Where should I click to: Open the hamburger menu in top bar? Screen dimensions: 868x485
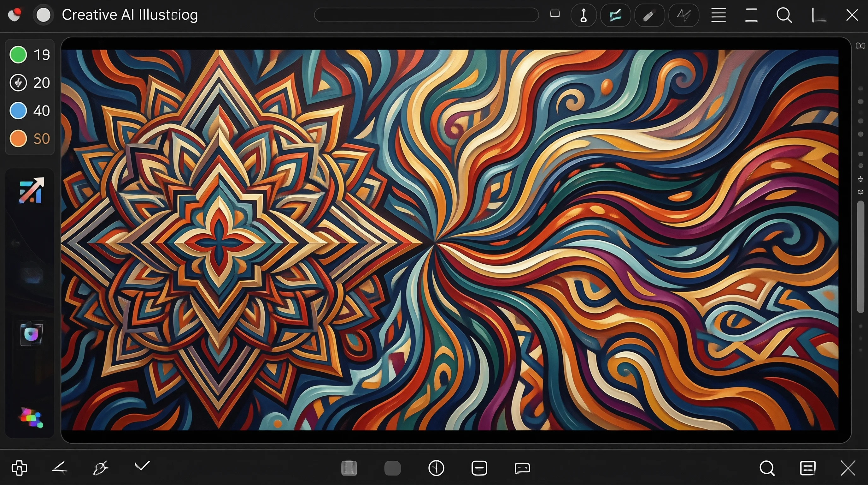718,15
